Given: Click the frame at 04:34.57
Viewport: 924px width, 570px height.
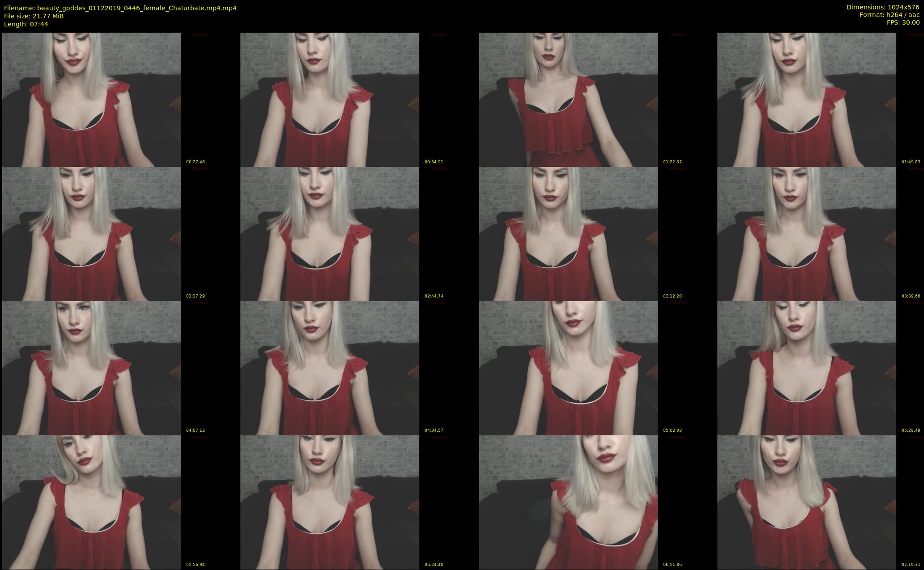Looking at the screenshot, I should (330, 368).
